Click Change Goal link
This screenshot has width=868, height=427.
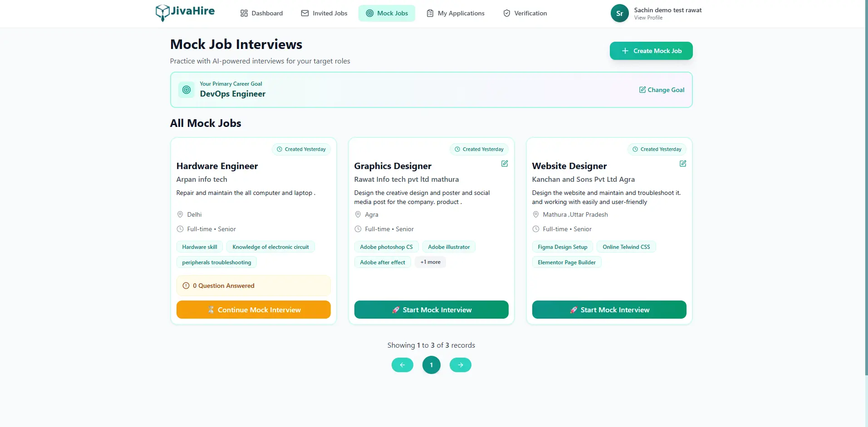click(x=662, y=90)
